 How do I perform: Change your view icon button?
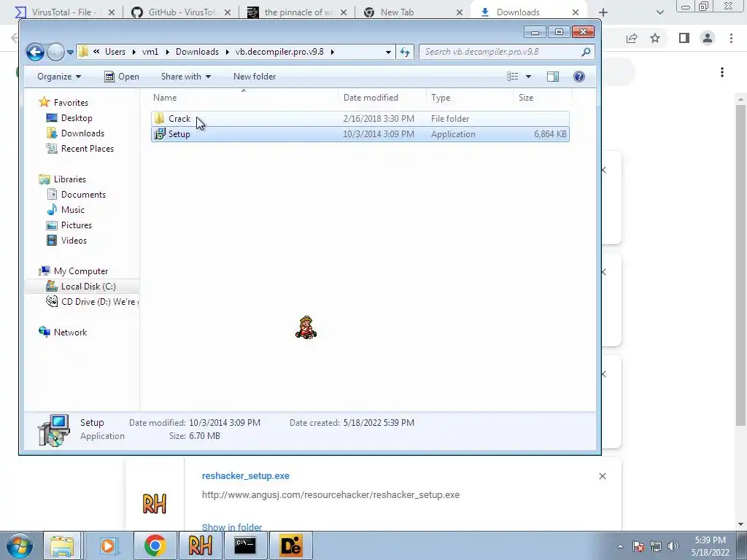[x=513, y=76]
